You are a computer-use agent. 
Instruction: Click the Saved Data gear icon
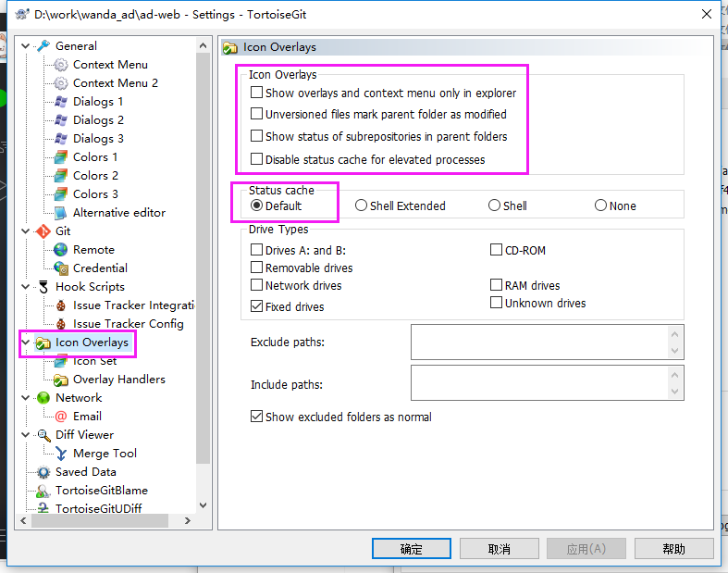pyautogui.click(x=43, y=472)
